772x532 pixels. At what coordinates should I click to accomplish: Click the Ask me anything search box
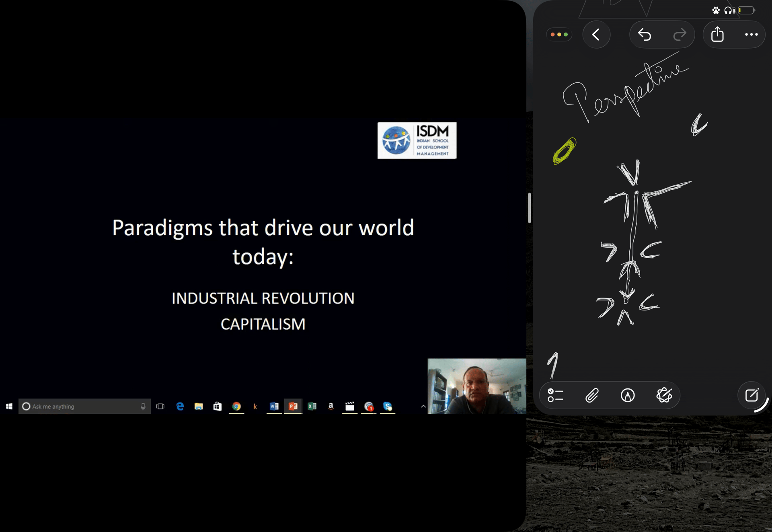(80, 407)
